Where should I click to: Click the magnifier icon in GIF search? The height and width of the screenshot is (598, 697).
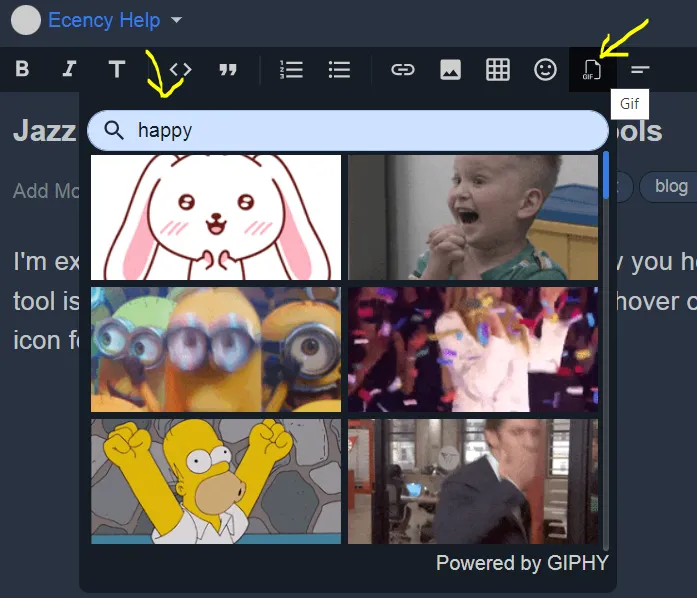pyautogui.click(x=114, y=130)
